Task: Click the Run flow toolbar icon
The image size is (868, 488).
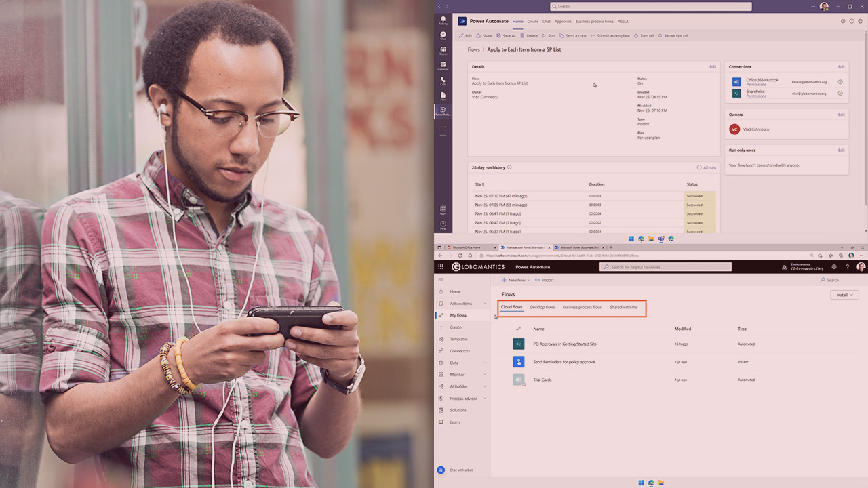Action: pyautogui.click(x=549, y=36)
